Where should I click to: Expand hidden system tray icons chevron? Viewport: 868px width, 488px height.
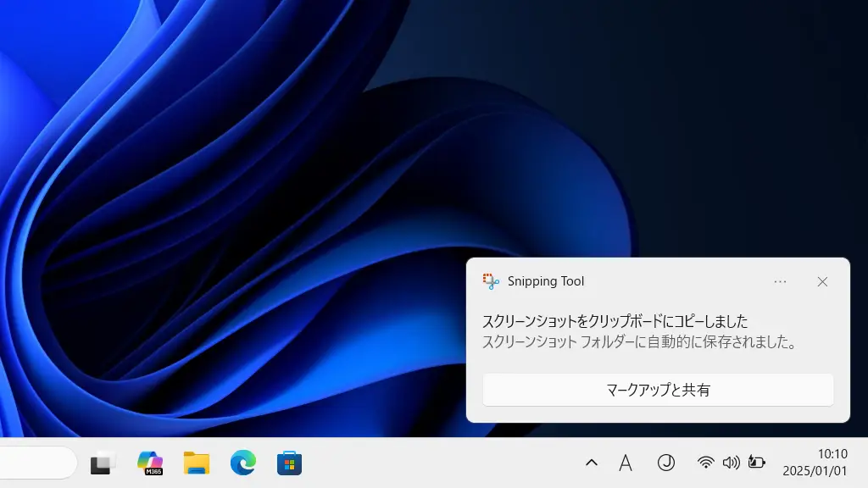pos(592,463)
